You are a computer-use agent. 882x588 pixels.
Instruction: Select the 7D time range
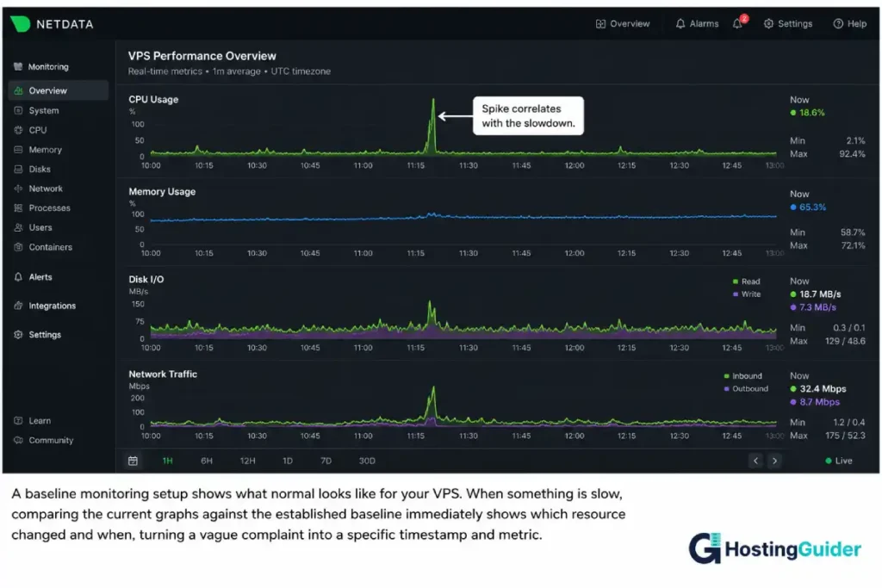pos(326,461)
